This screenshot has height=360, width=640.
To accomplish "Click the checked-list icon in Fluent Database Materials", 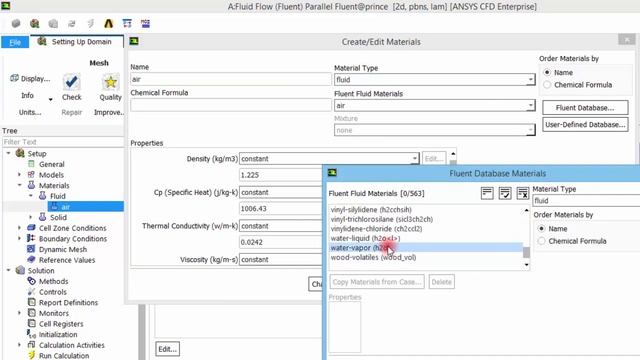I will 505,193.
